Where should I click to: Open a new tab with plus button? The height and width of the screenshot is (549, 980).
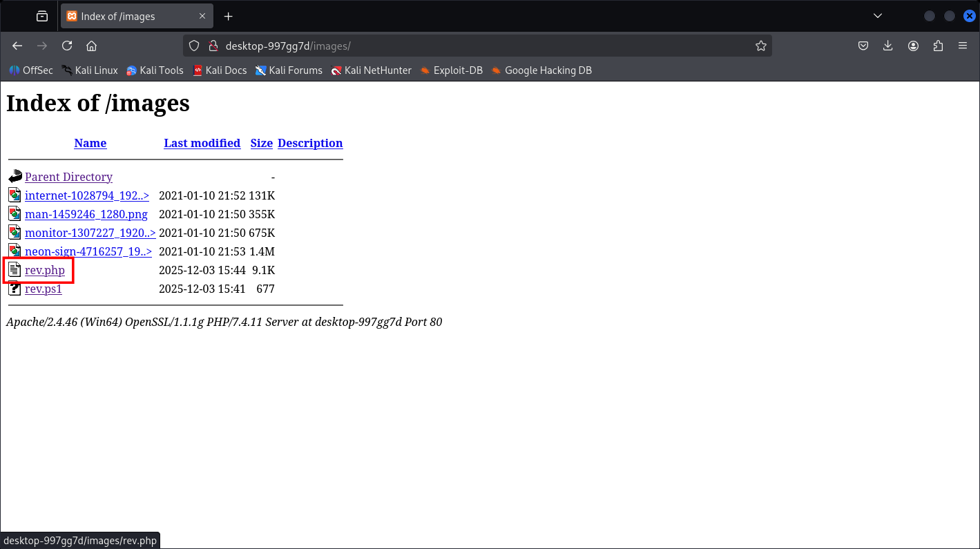229,16
